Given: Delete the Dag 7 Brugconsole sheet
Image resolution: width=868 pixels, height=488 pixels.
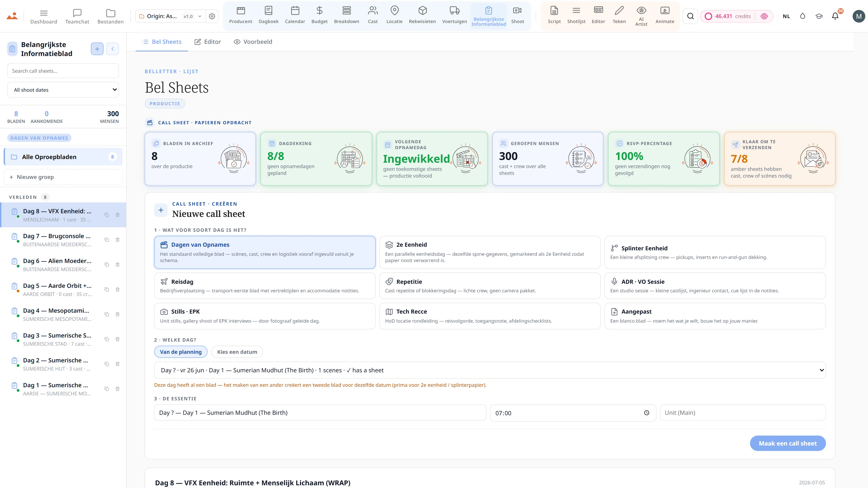Looking at the screenshot, I should click(118, 240).
